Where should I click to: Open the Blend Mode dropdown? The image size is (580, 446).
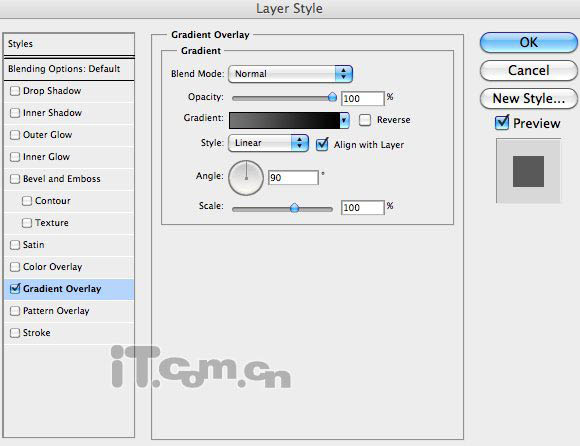click(x=290, y=74)
